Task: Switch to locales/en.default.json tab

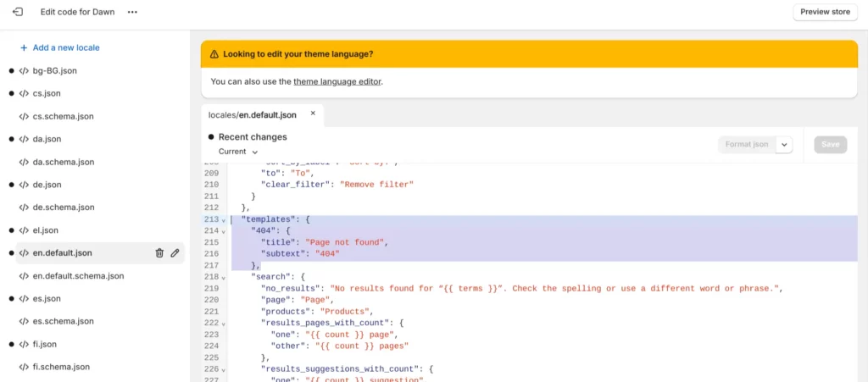Action: pos(253,115)
